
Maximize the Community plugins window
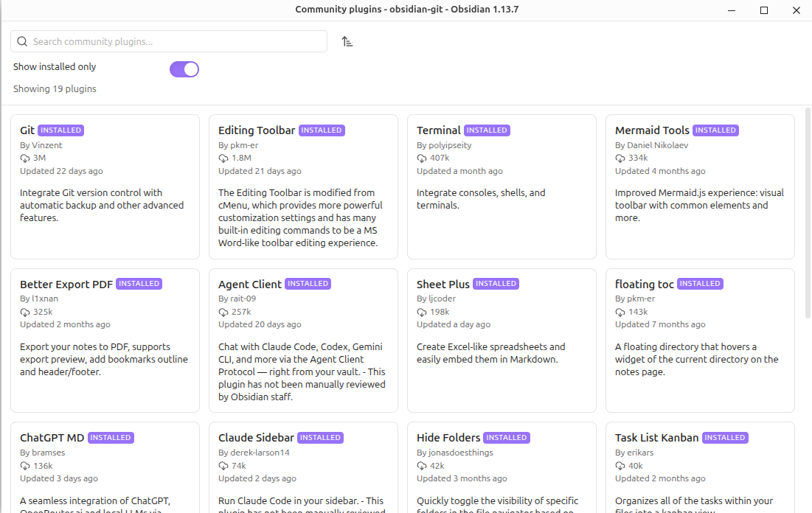[764, 10]
